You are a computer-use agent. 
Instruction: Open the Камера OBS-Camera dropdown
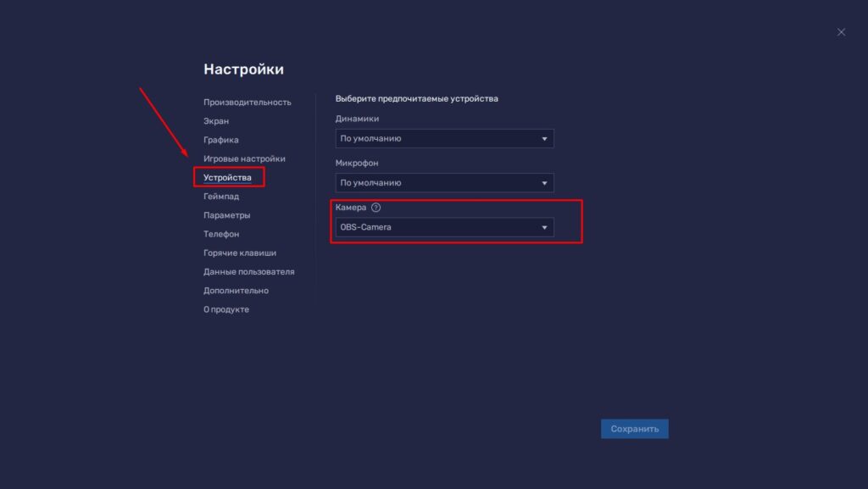444,227
